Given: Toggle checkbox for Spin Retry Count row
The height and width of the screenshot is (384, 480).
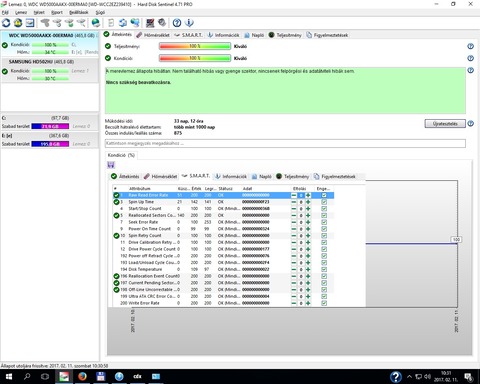Looking at the screenshot, I should tap(324, 236).
